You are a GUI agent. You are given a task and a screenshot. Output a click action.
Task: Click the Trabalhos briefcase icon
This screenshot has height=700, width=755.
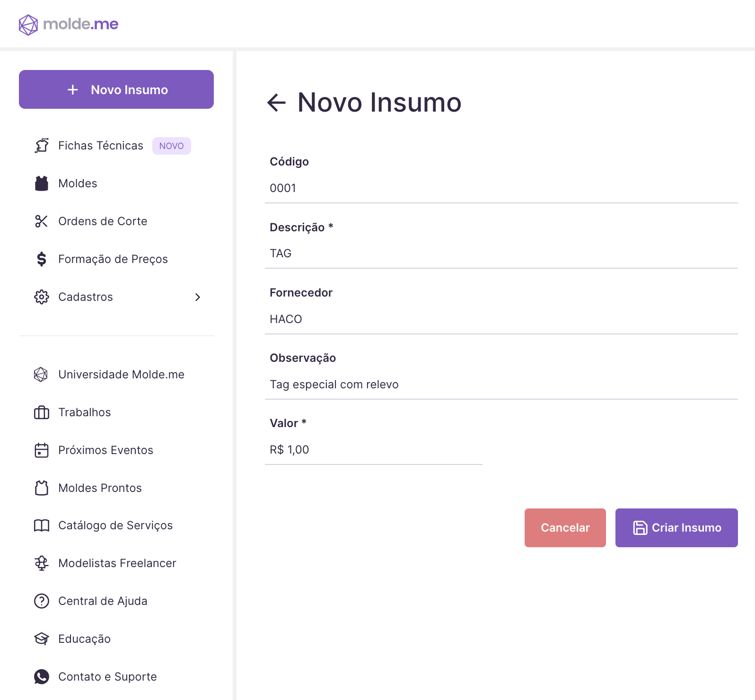(42, 412)
